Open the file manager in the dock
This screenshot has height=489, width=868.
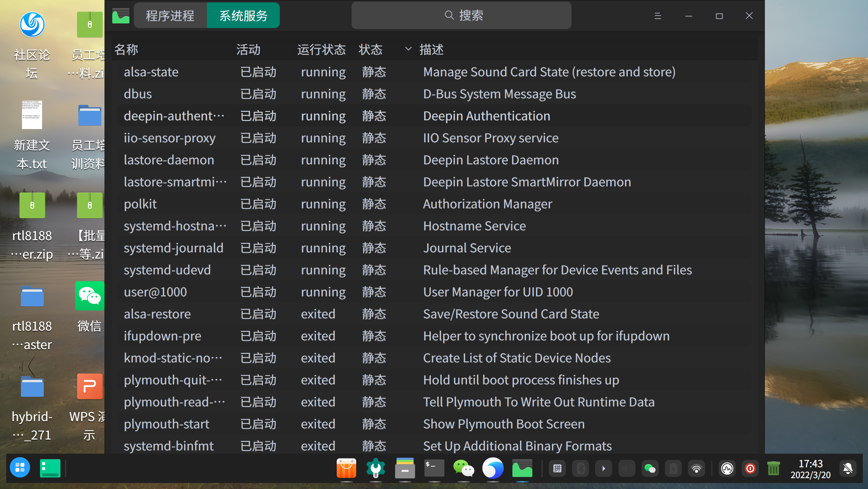[405, 468]
